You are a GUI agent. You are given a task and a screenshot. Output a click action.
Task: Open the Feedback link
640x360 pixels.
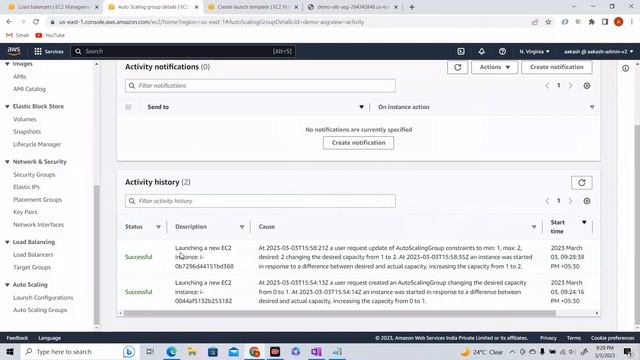coord(17,338)
